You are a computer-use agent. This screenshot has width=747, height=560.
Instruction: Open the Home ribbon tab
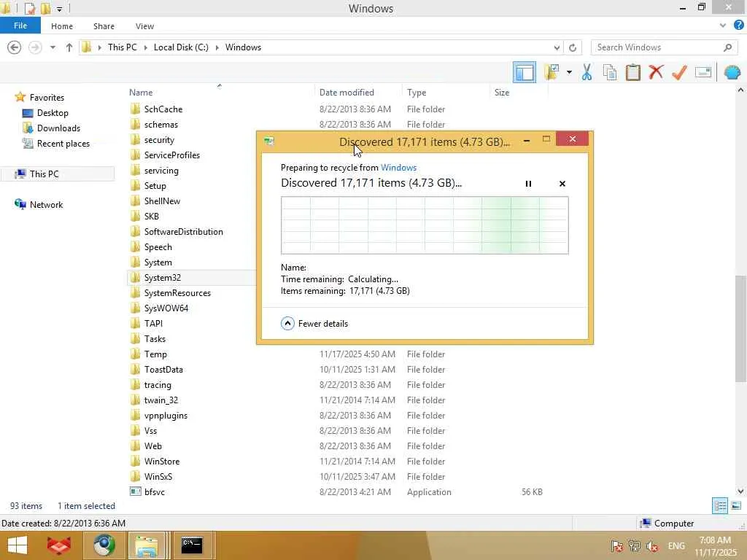62,26
